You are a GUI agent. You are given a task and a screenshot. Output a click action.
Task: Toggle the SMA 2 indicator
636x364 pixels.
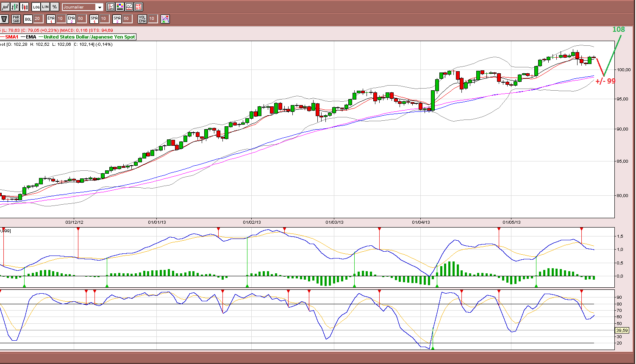[x=117, y=19]
